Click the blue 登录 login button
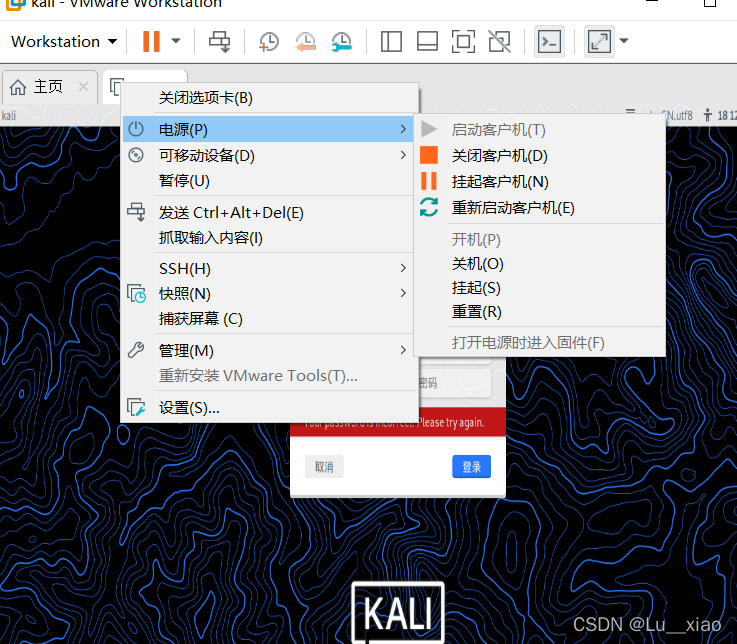This screenshot has width=737, height=644. click(471, 467)
